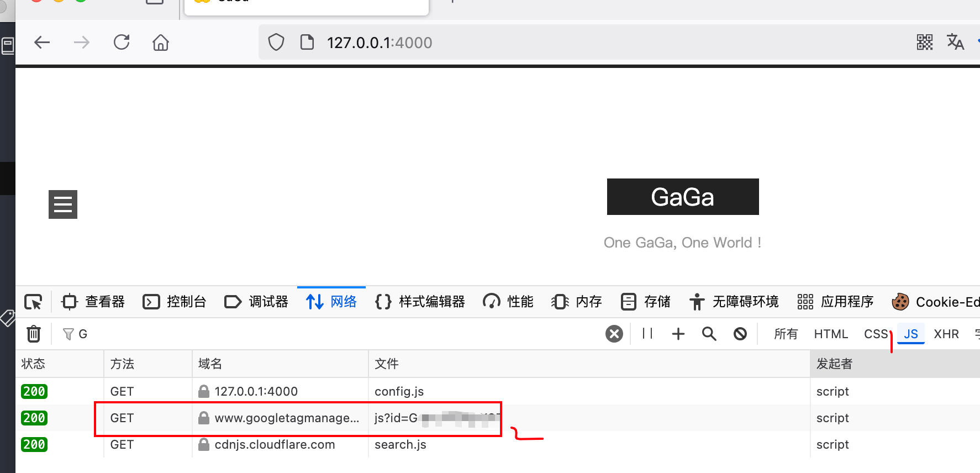Open the QR code generator icon

pyautogui.click(x=924, y=43)
